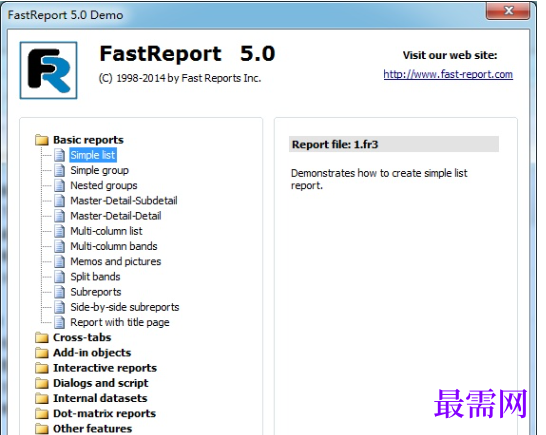This screenshot has width=546, height=435.
Task: Expand the Add-in objects category
Action: click(92, 353)
